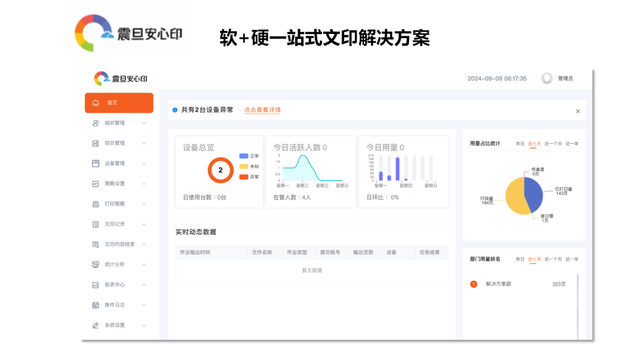Click the 设备管理 device icon
Image resolution: width=644 pixels, height=363 pixels.
tap(95, 163)
